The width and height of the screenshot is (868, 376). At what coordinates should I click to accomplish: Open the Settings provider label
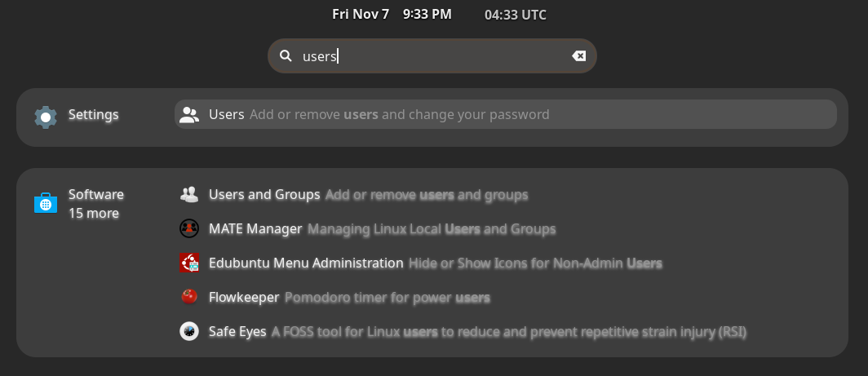tap(93, 115)
